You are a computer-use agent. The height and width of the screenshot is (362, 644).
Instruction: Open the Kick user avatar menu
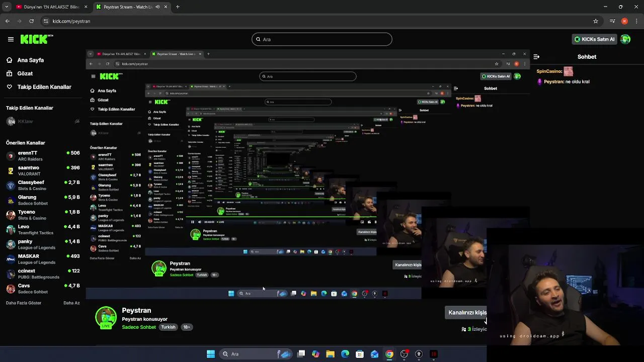tap(625, 39)
